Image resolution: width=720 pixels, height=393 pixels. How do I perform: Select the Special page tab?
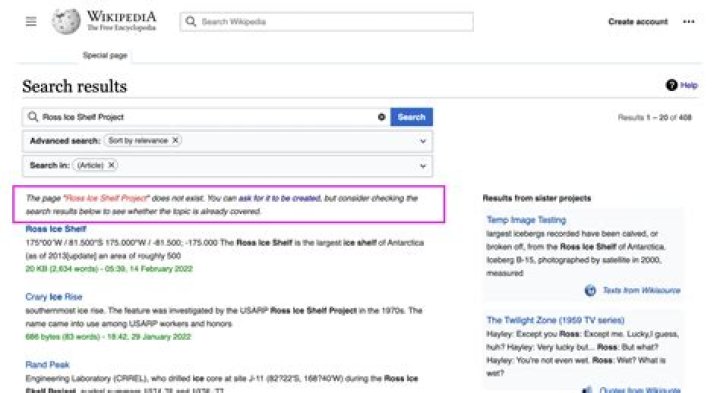tap(105, 56)
